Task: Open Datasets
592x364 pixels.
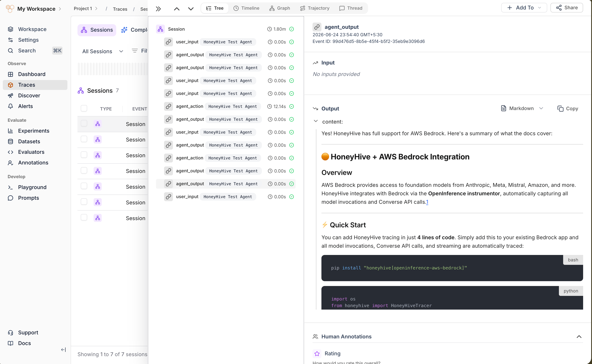Action: point(29,141)
